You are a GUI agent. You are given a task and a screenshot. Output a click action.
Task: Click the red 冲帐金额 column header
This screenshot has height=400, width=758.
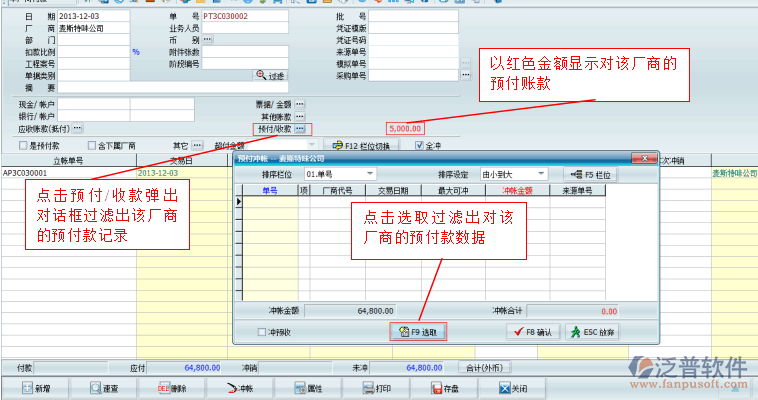click(517, 191)
